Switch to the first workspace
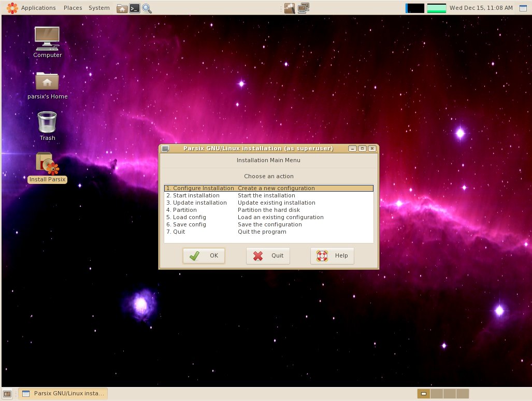This screenshot has width=532, height=401. (423, 394)
